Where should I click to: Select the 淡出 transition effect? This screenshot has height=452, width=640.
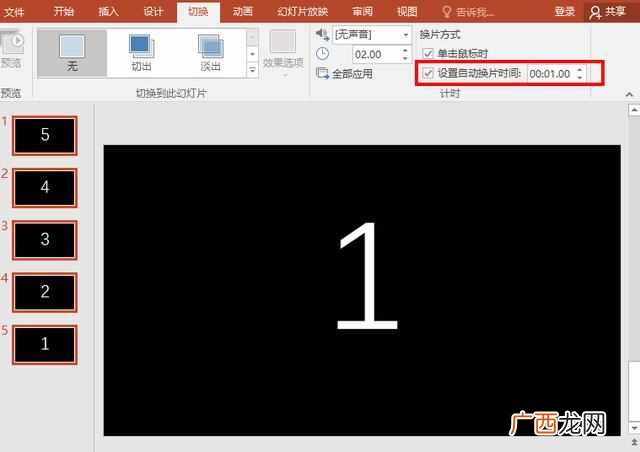(x=211, y=53)
